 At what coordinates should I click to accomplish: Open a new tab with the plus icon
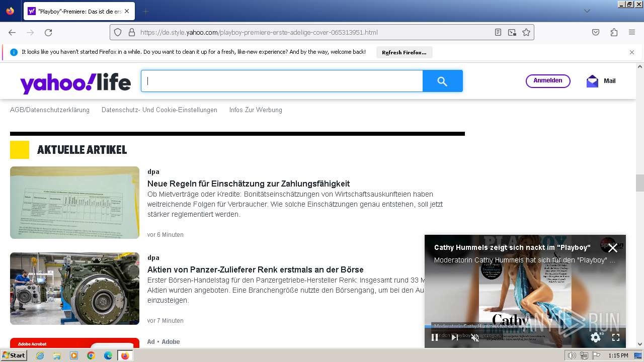(x=145, y=11)
